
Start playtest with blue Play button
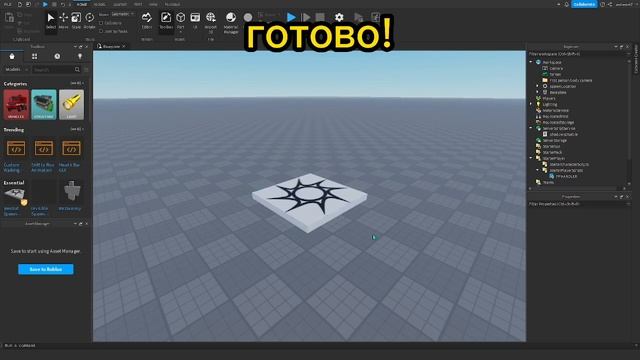pos(291,17)
